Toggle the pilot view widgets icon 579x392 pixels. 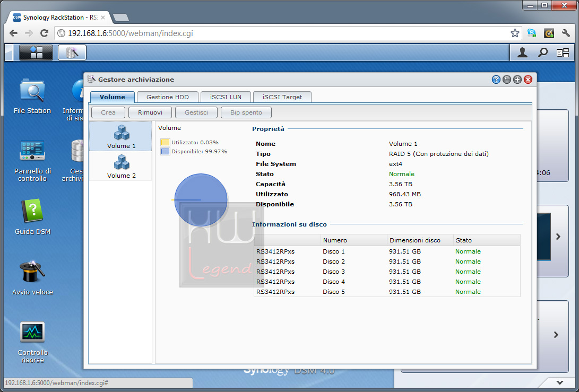tap(563, 53)
